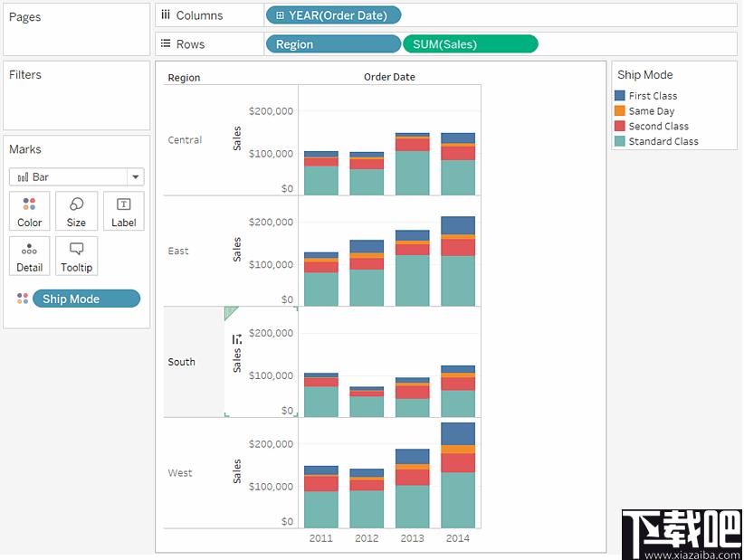Image resolution: width=744 pixels, height=560 pixels.
Task: Select the YEAR(Order Date) pill
Action: click(334, 15)
